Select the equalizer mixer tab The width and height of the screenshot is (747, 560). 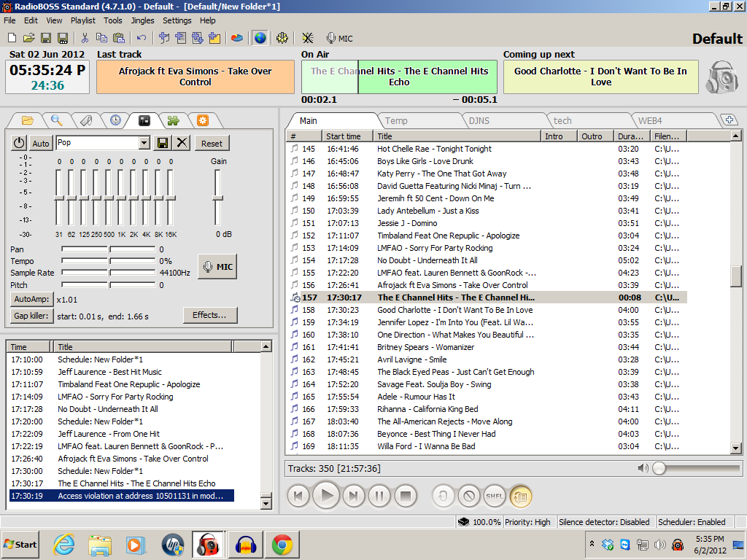[144, 120]
